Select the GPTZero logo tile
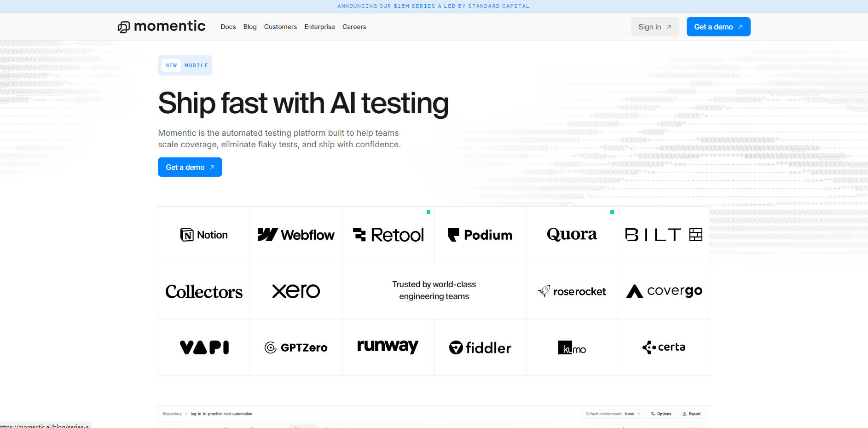This screenshot has height=428, width=868. tap(296, 347)
